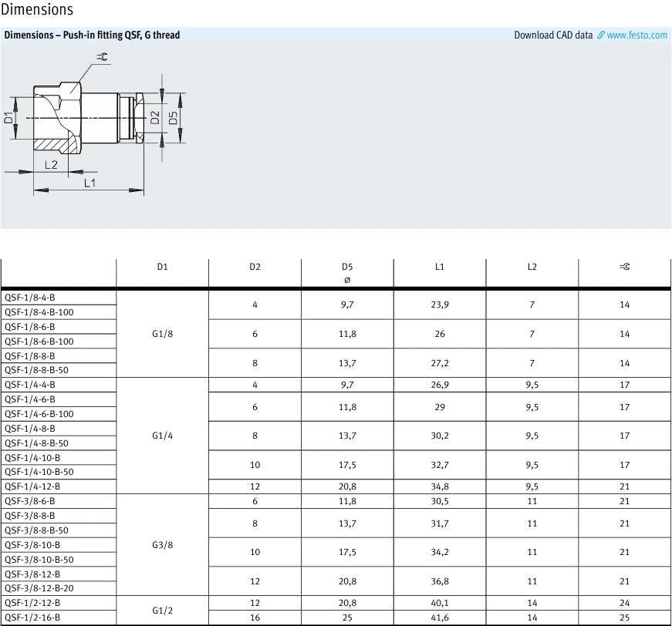
Task: Click the D2 column header
Action: click(x=255, y=267)
